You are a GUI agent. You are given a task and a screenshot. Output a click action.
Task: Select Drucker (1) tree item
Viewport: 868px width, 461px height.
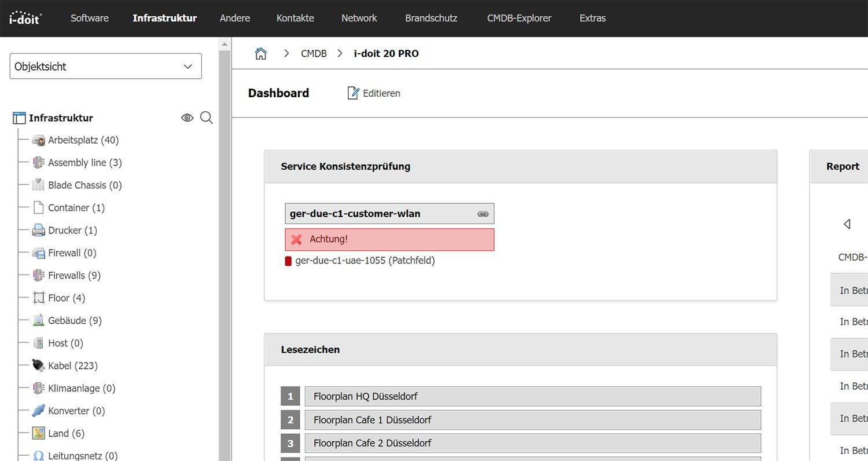click(73, 231)
